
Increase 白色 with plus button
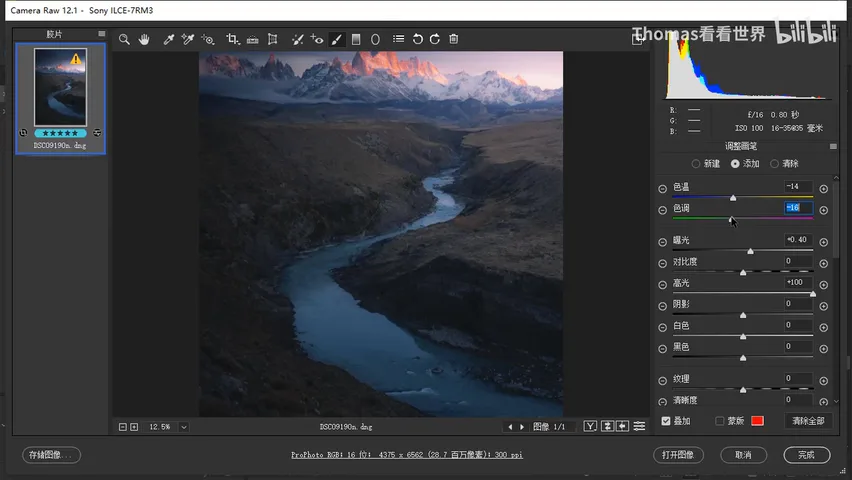pos(824,327)
